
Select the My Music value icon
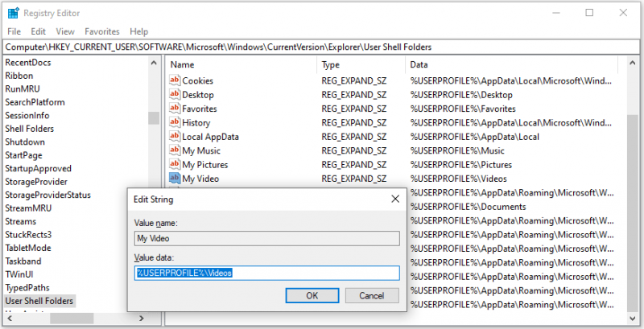point(175,150)
